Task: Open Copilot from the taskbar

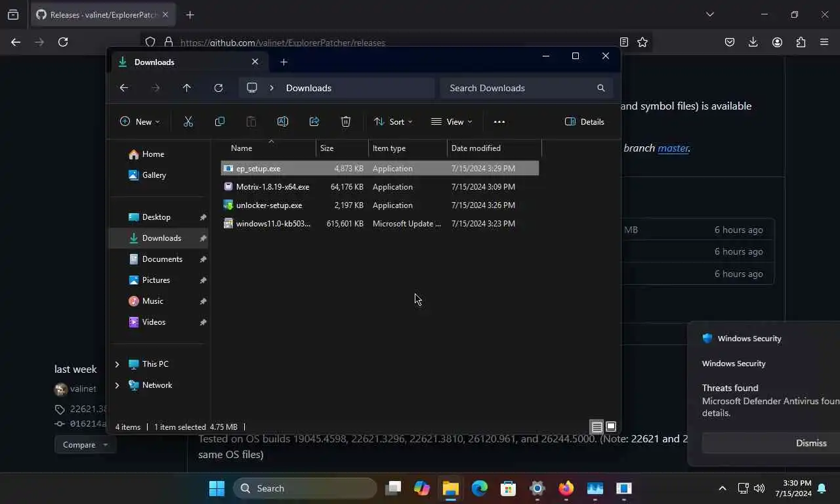Action: coord(421,488)
